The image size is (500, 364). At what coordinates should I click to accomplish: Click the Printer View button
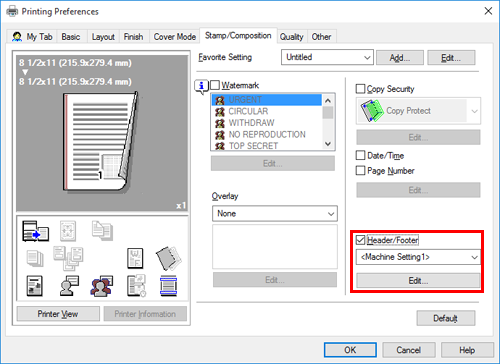tap(58, 314)
